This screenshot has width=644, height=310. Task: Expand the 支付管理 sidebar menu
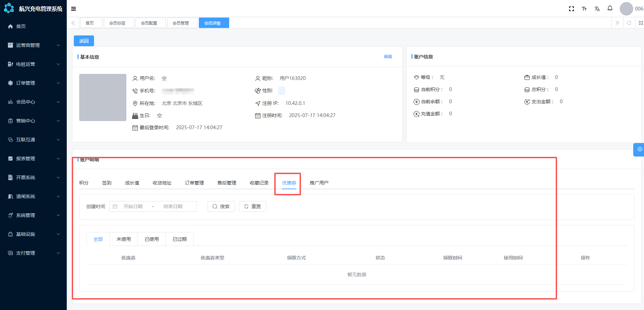point(33,253)
